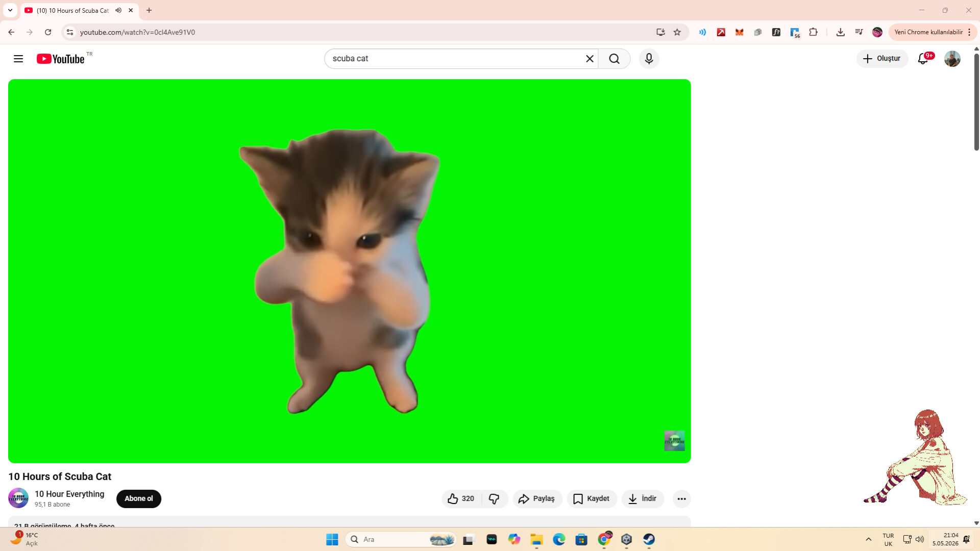Open Chrome downloads

click(x=840, y=32)
